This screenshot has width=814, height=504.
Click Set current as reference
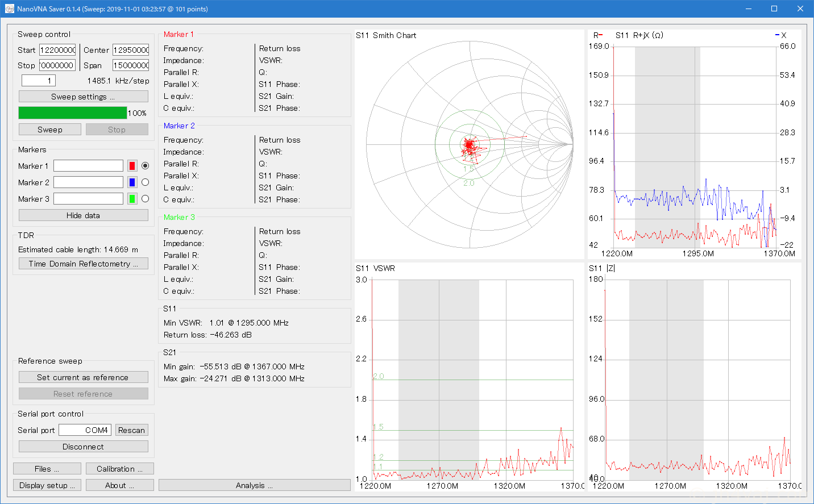point(84,377)
